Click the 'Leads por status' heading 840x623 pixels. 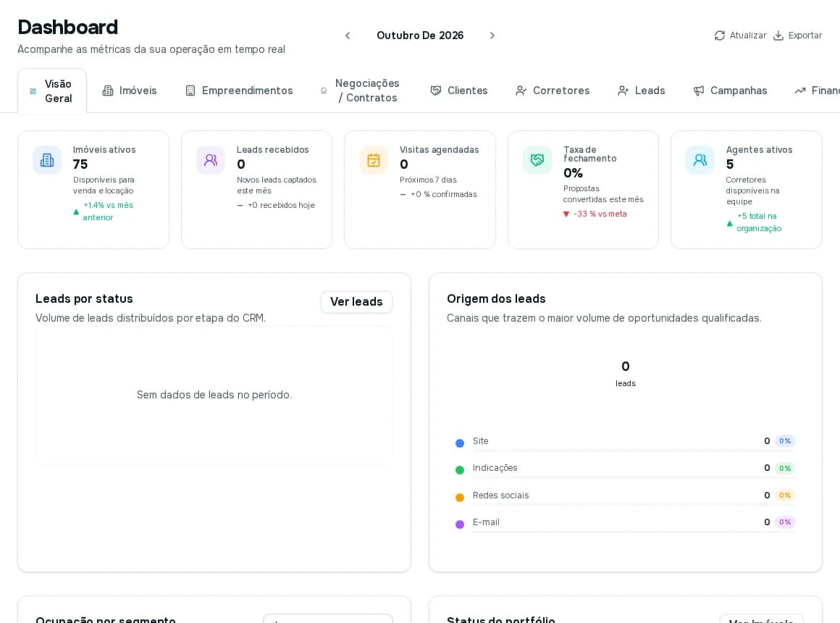(x=84, y=299)
